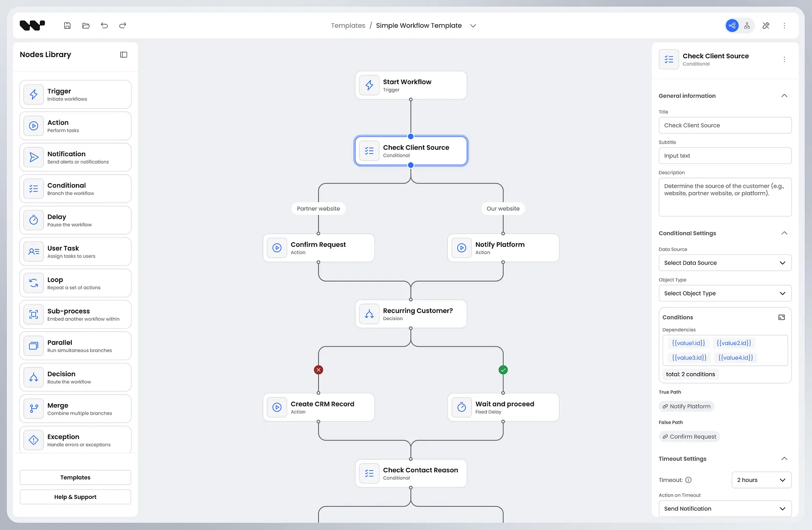Image resolution: width=812 pixels, height=530 pixels.
Task: Click the Help & Support button
Action: pyautogui.click(x=75, y=497)
